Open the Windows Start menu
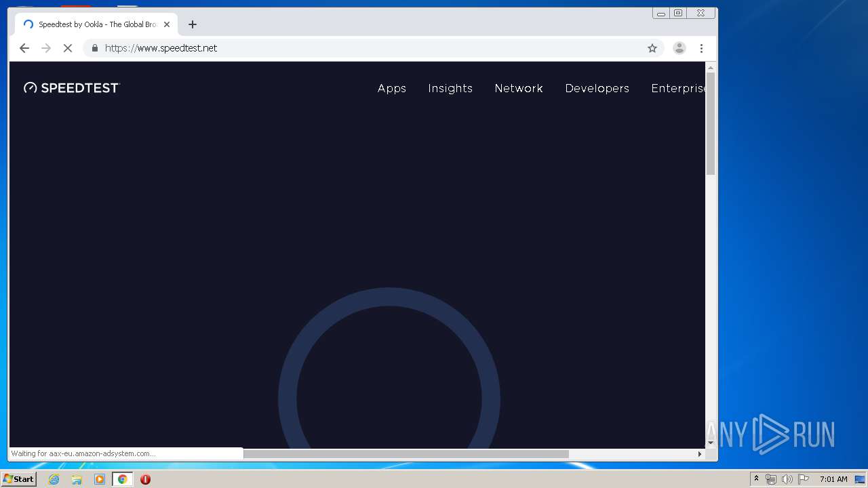This screenshot has height=488, width=868. pyautogui.click(x=18, y=479)
